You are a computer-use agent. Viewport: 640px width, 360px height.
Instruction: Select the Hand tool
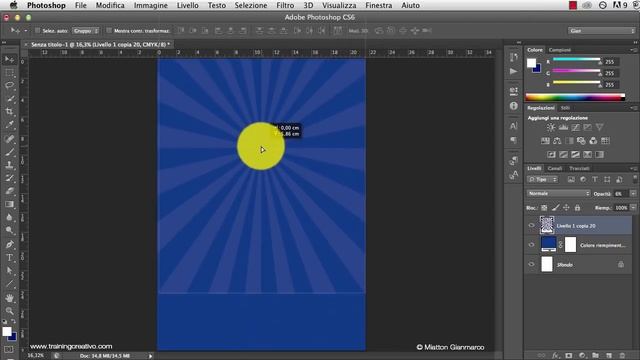pyautogui.click(x=9, y=298)
